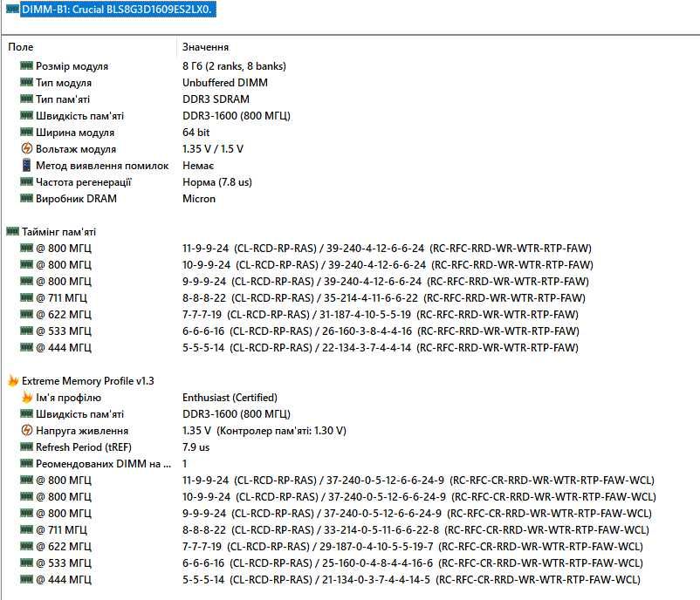The height and width of the screenshot is (600, 700).
Task: Click the voltage icon beside 'Вольтаж модуля'
Action: (27, 148)
